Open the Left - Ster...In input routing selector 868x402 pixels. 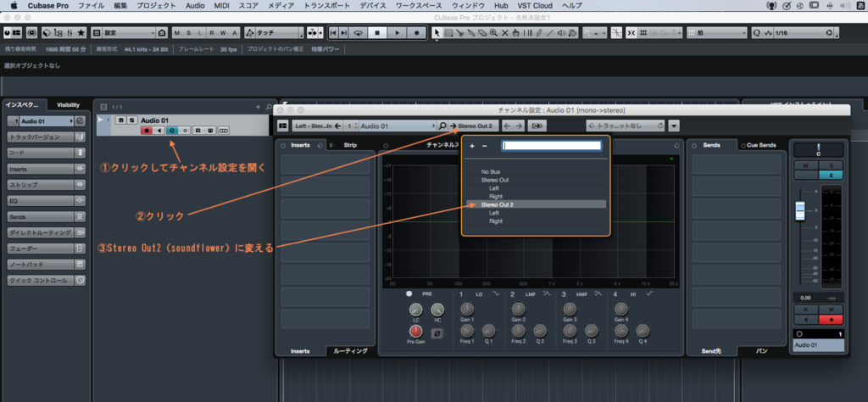tap(317, 126)
